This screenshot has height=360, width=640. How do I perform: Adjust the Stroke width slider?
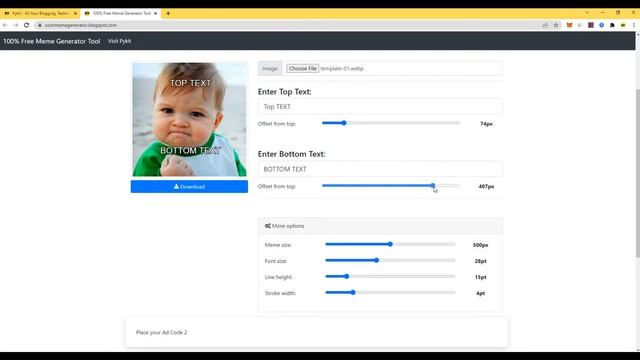coord(390,292)
